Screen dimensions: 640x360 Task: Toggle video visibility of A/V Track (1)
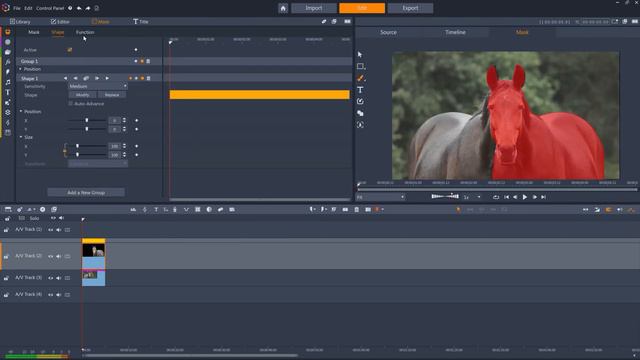[51, 230]
